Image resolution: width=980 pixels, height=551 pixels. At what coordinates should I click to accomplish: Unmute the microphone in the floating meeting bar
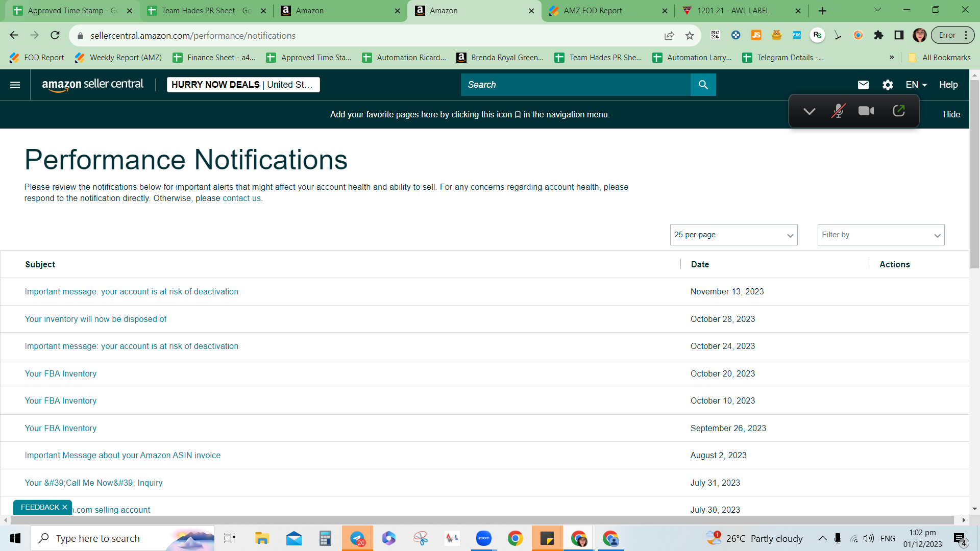(838, 111)
